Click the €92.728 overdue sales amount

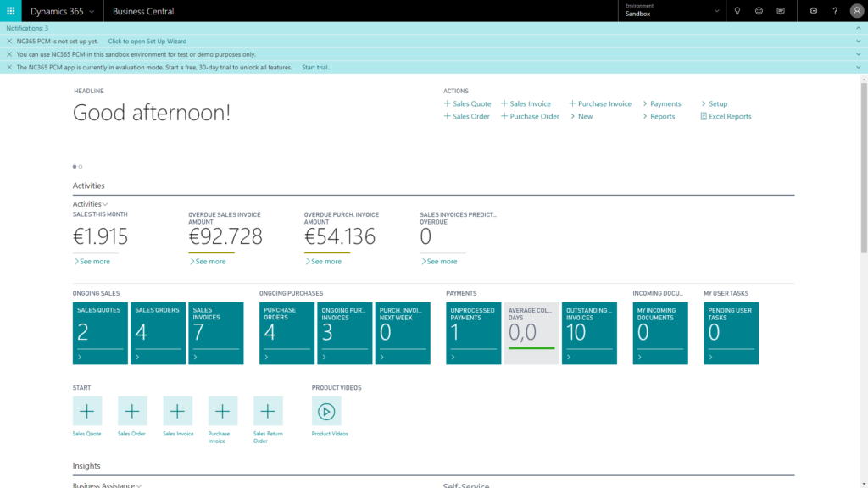tap(225, 237)
